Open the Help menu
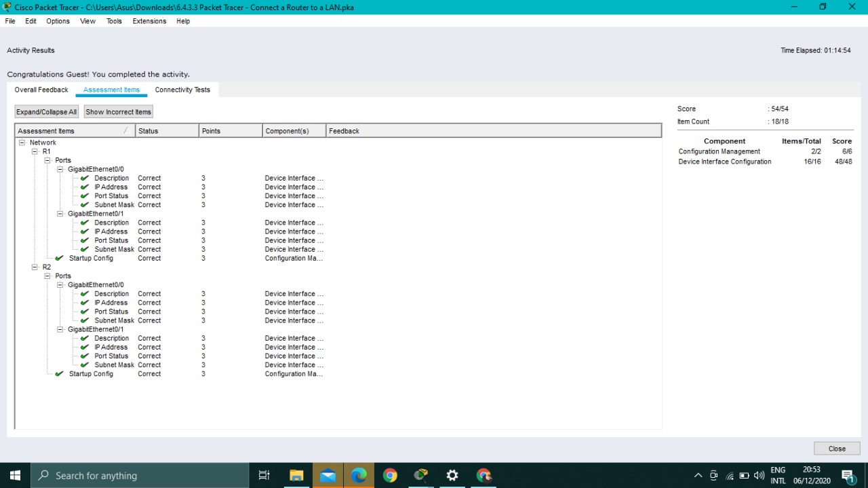 pyautogui.click(x=183, y=21)
